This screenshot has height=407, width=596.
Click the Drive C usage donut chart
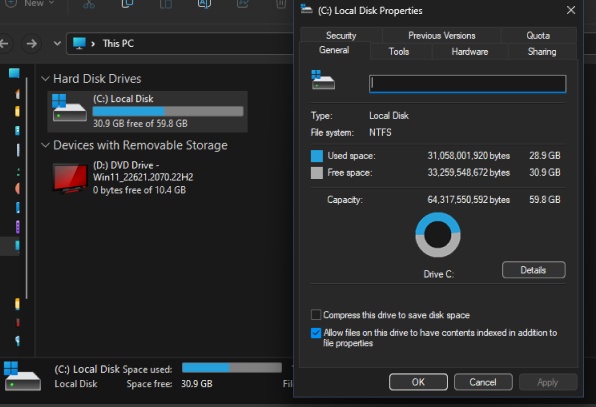(438, 235)
